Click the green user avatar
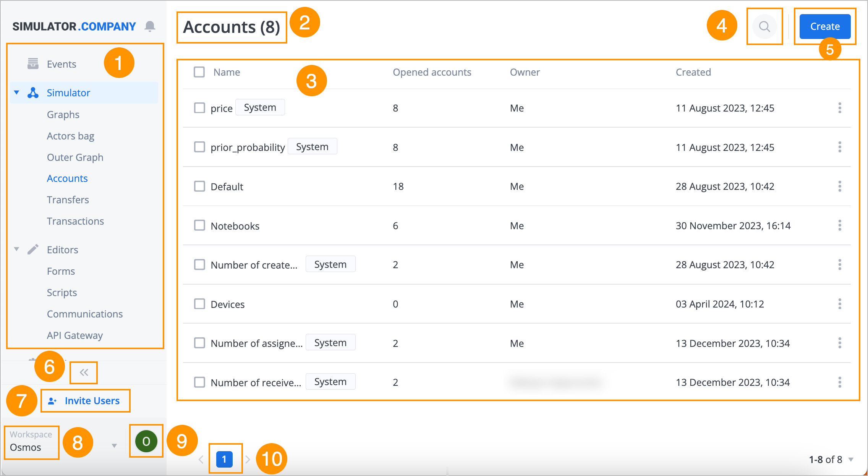Image resolution: width=868 pixels, height=476 pixels. (146, 441)
